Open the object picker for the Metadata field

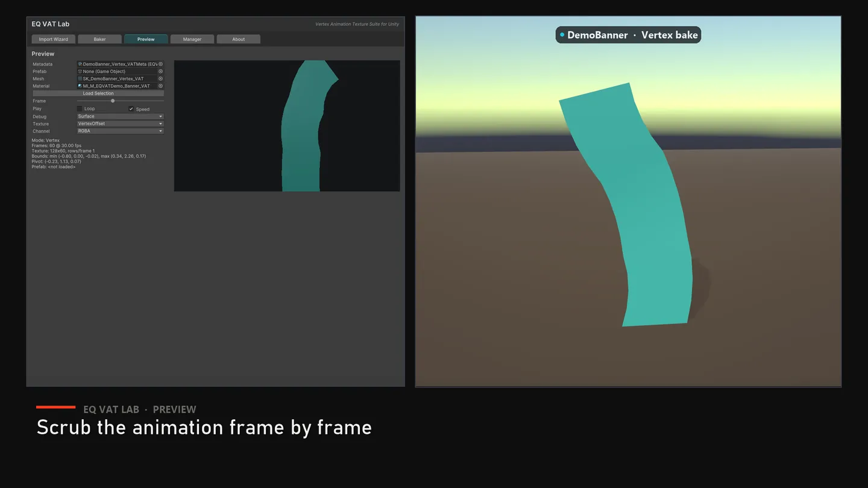pyautogui.click(x=161, y=64)
